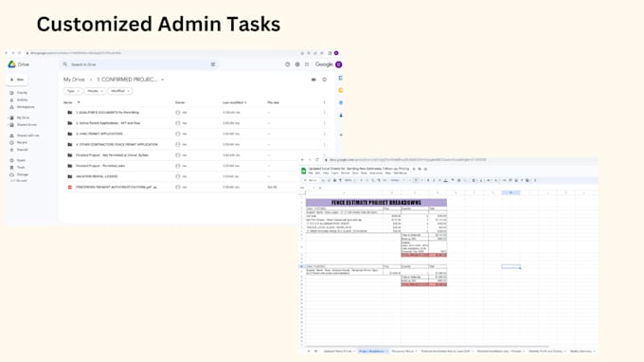Image resolution: width=644 pixels, height=362 pixels.
Task: Open Google apps grid in Drive
Action: 307,64
